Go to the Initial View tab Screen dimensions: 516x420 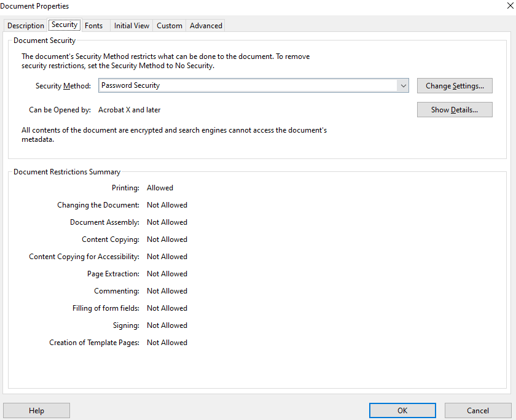pyautogui.click(x=131, y=26)
